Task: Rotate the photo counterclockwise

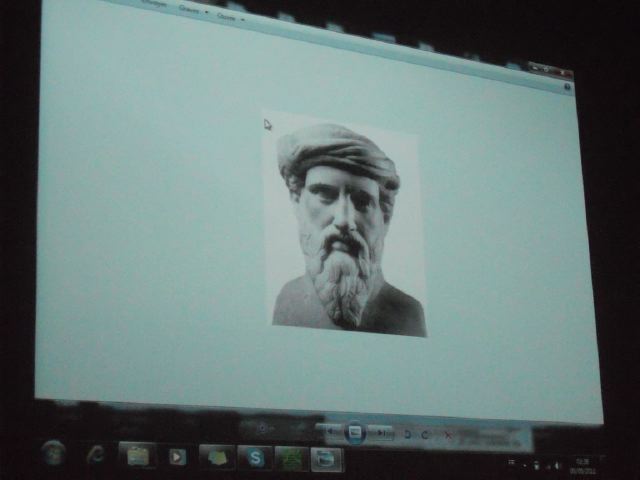Action: (x=407, y=434)
